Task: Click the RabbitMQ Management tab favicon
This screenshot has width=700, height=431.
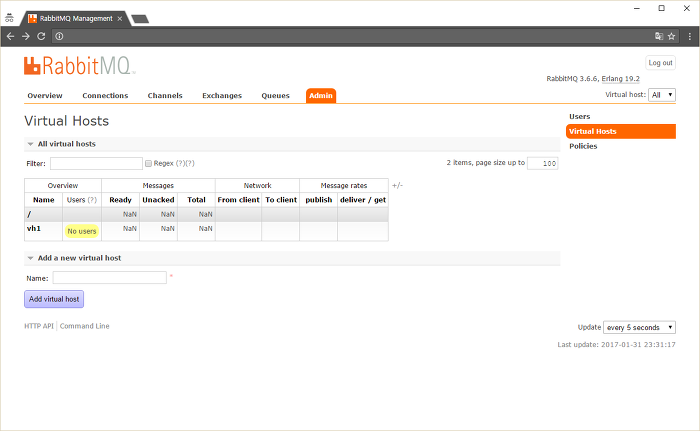Action: pos(32,18)
